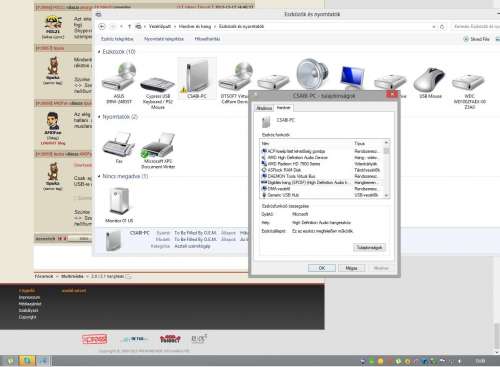The image size is (500, 367).
Task: Click the Főoldalak breadcrumb link on the forum page
Action: 44,276
